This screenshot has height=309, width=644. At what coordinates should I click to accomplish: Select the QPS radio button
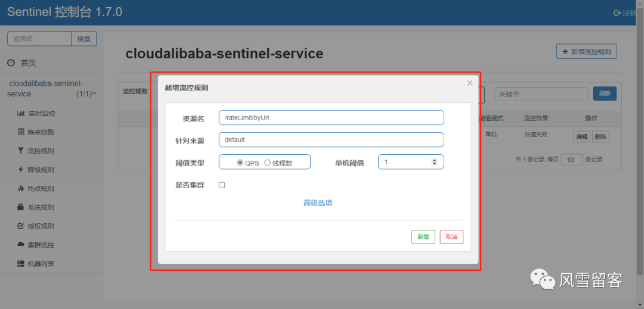240,163
